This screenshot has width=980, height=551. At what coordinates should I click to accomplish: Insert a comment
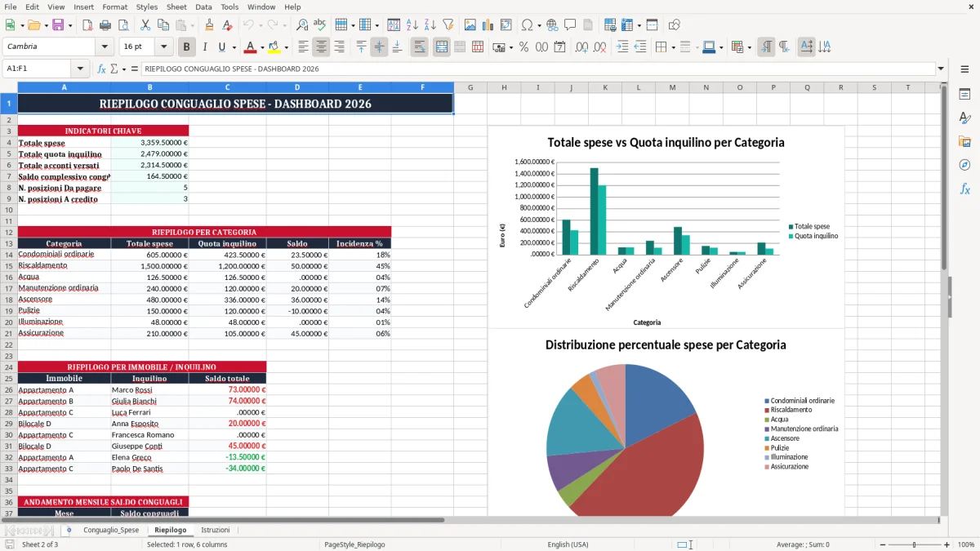(x=570, y=25)
